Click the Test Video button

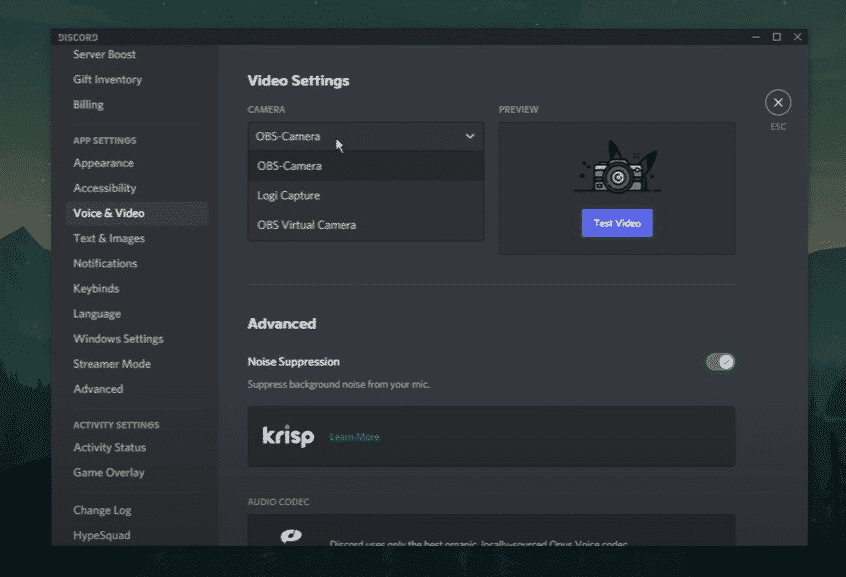(616, 222)
